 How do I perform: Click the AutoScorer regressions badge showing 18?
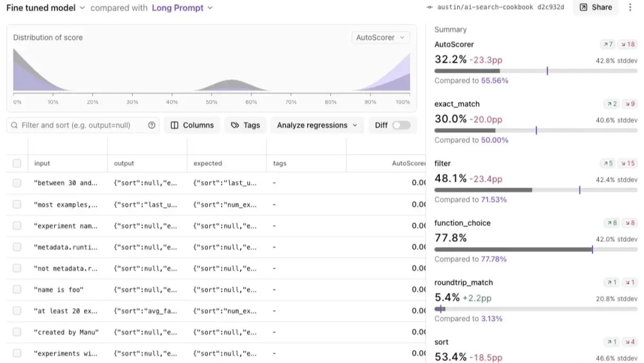click(628, 44)
